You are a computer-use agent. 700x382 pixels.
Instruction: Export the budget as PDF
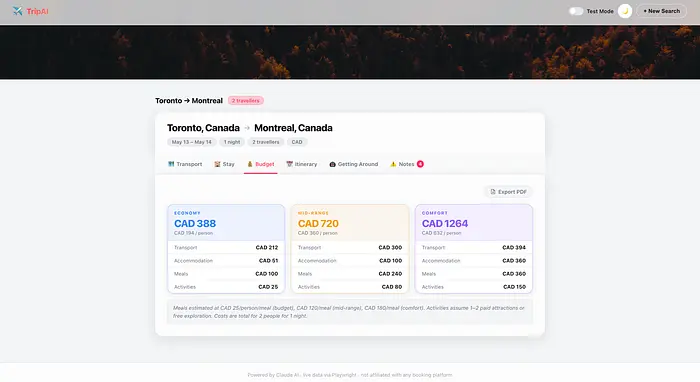coord(508,192)
